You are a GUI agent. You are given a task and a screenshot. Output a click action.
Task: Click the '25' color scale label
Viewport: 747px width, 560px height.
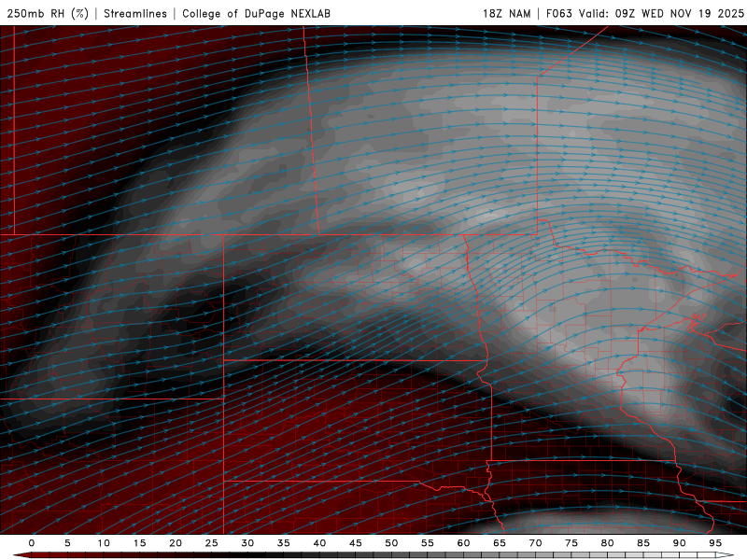212,543
